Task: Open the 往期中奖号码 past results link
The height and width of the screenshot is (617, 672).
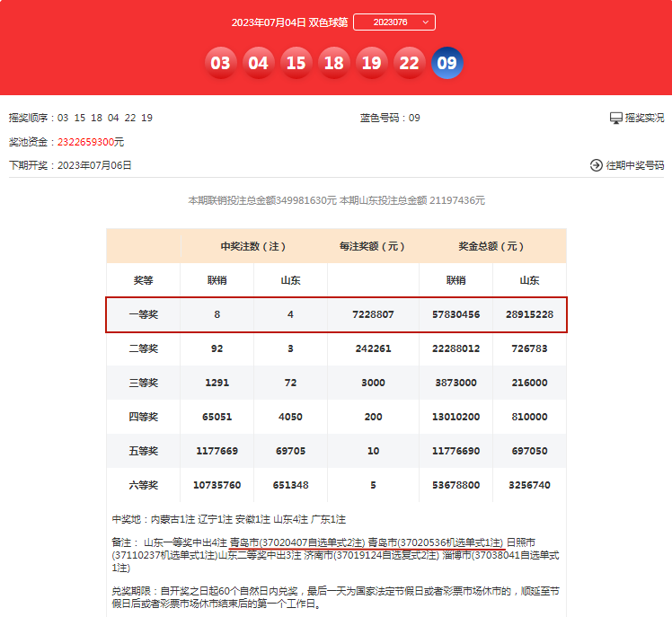Action: [635, 165]
